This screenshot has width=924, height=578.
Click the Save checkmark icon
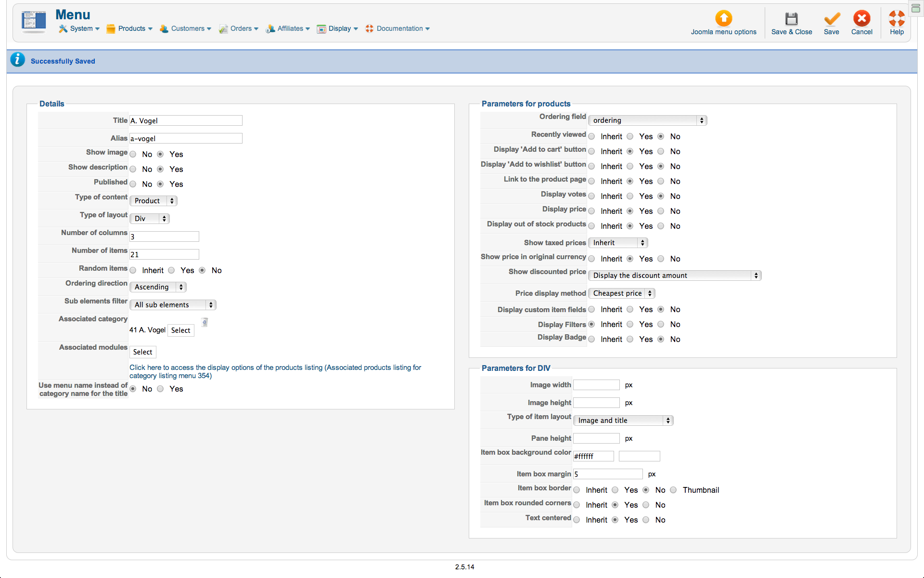click(x=831, y=19)
